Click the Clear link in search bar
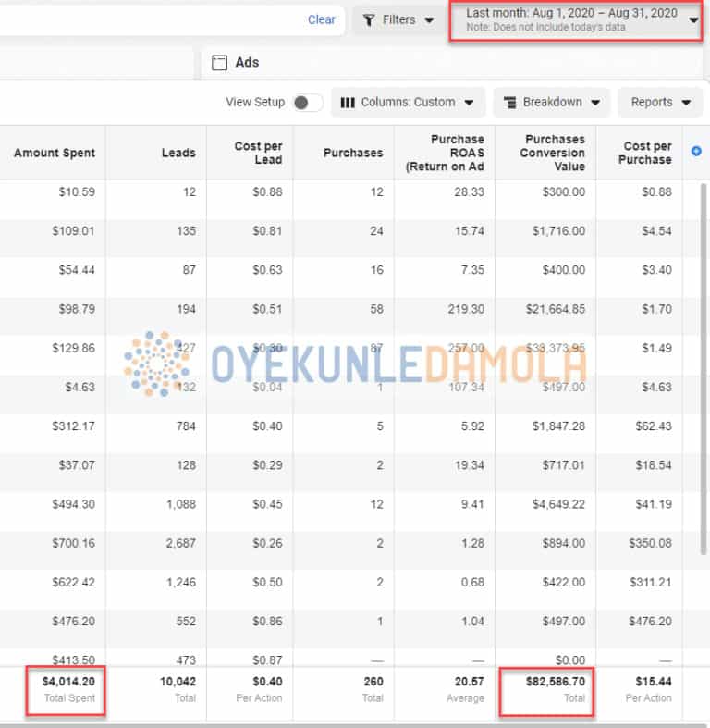 tap(321, 19)
